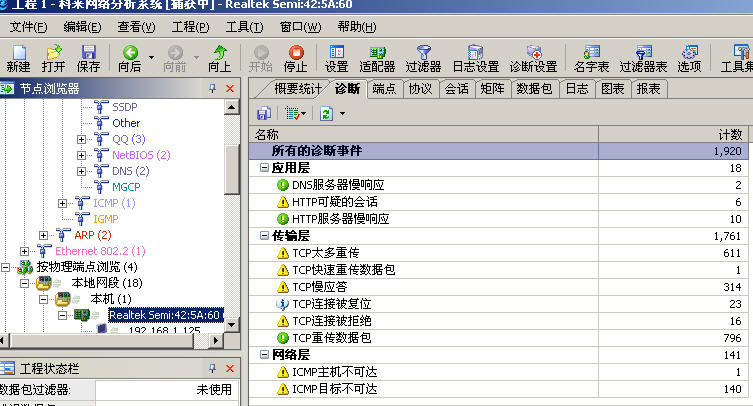This screenshot has height=406, width=753.
Task: Open the 文件(F) menu
Action: click(x=28, y=26)
